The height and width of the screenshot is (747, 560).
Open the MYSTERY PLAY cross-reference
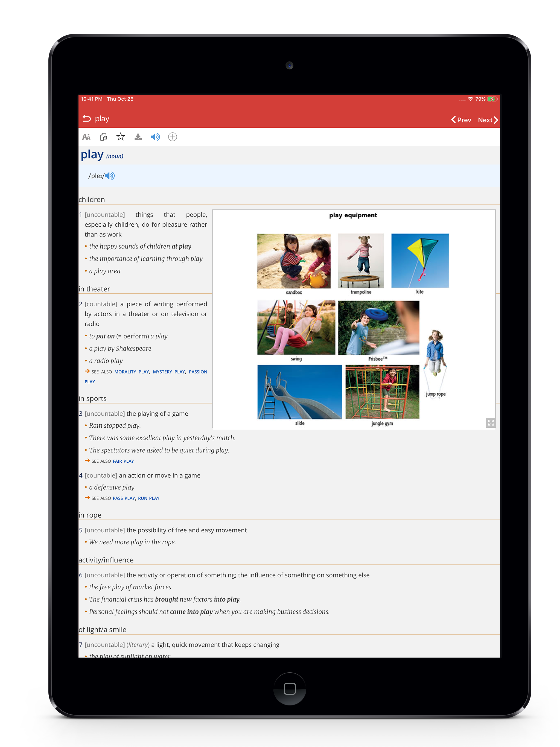(x=168, y=372)
